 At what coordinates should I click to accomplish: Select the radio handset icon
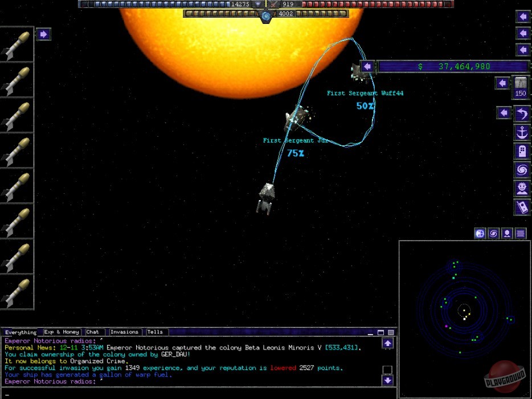coord(521,207)
